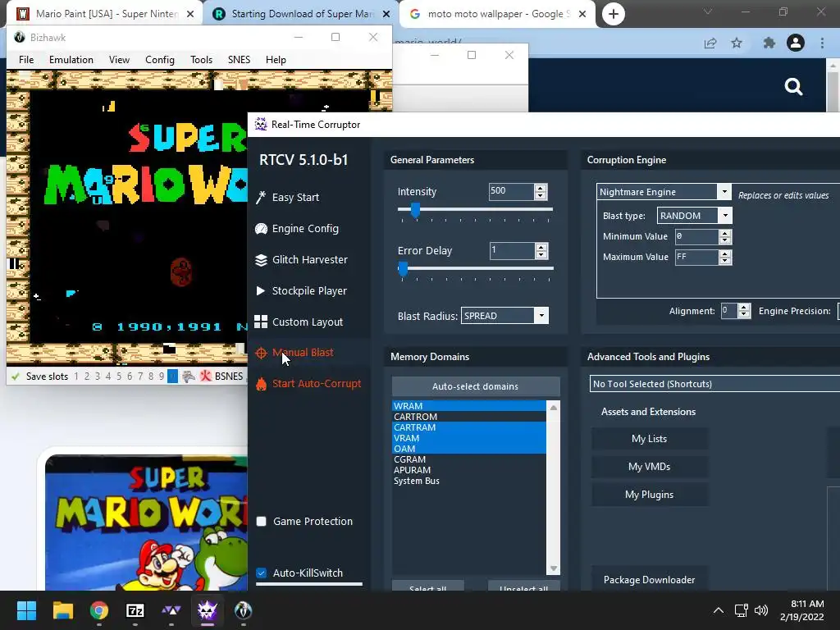840x630 pixels.
Task: Click the green checkmark in Bizhawk status bar
Action: pos(16,376)
